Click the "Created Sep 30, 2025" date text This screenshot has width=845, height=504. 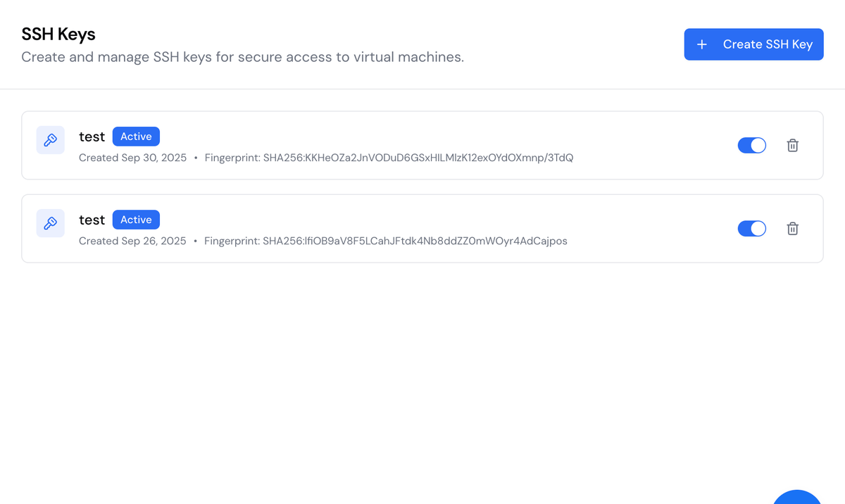pos(132,158)
